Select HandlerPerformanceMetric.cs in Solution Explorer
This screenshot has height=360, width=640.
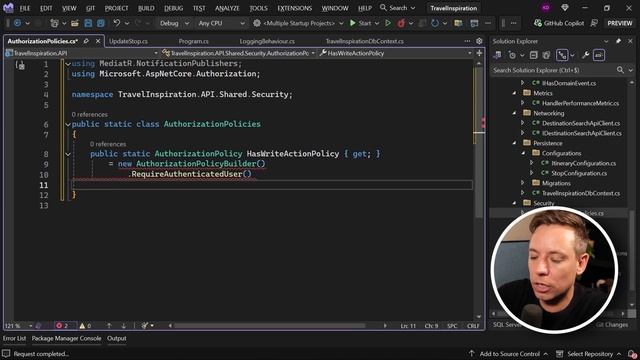point(580,103)
